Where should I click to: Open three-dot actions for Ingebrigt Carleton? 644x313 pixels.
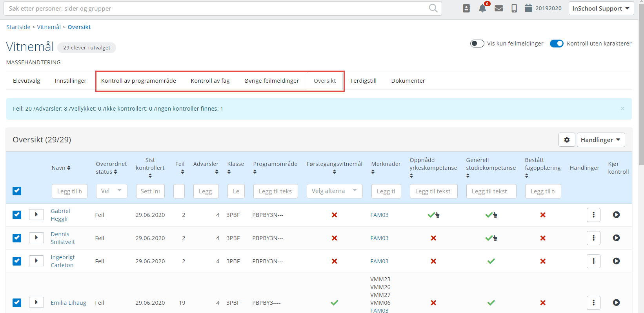(593, 261)
